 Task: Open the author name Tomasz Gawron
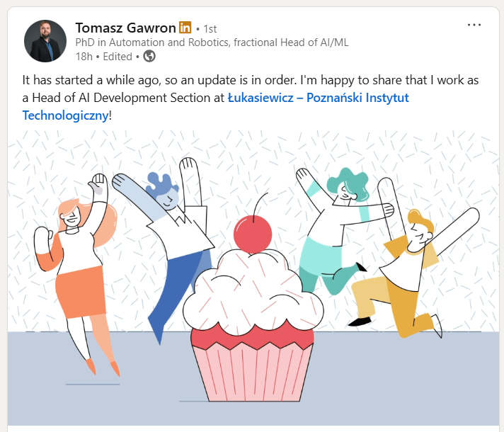(126, 28)
